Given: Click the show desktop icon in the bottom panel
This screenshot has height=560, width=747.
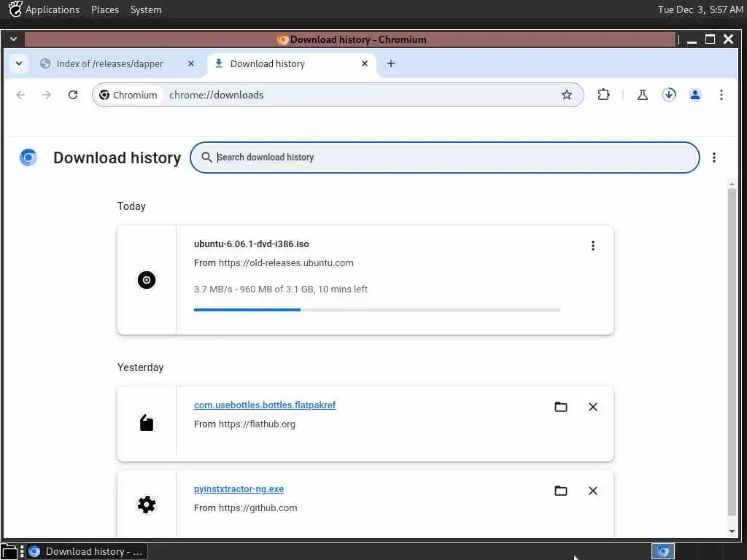Looking at the screenshot, I should coord(9,551).
